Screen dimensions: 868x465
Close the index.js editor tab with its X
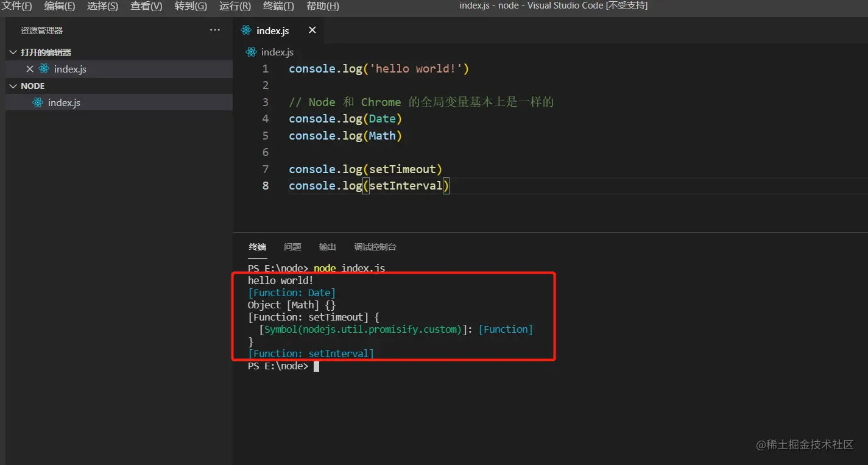312,30
